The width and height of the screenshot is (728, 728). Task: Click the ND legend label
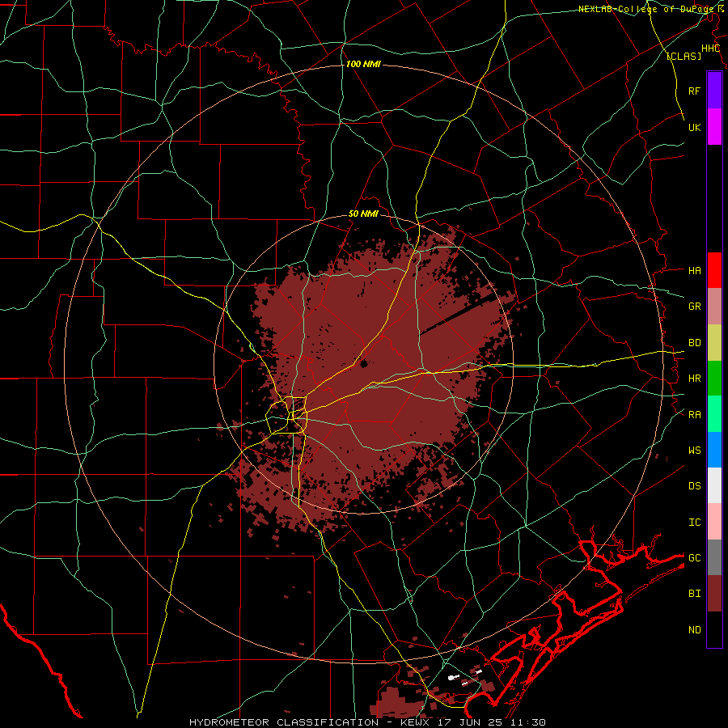point(695,630)
